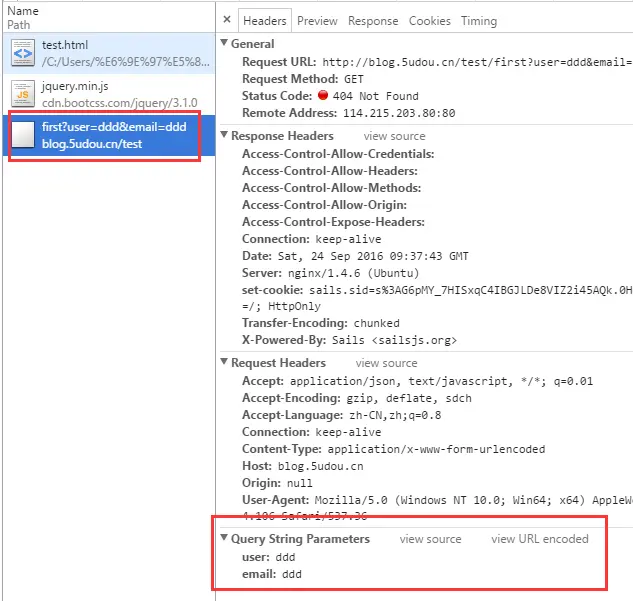Click the Origin null line
Screen dimensions: 633x601
277,483
